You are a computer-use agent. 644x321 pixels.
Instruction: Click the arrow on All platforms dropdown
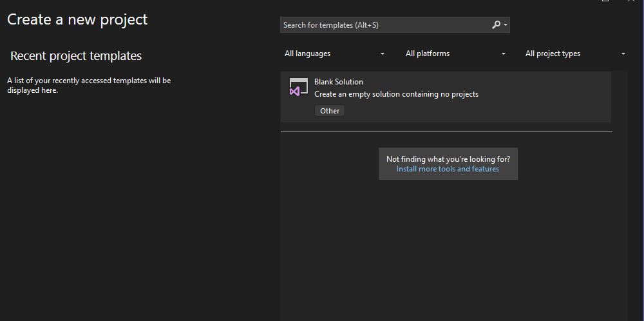coord(503,54)
